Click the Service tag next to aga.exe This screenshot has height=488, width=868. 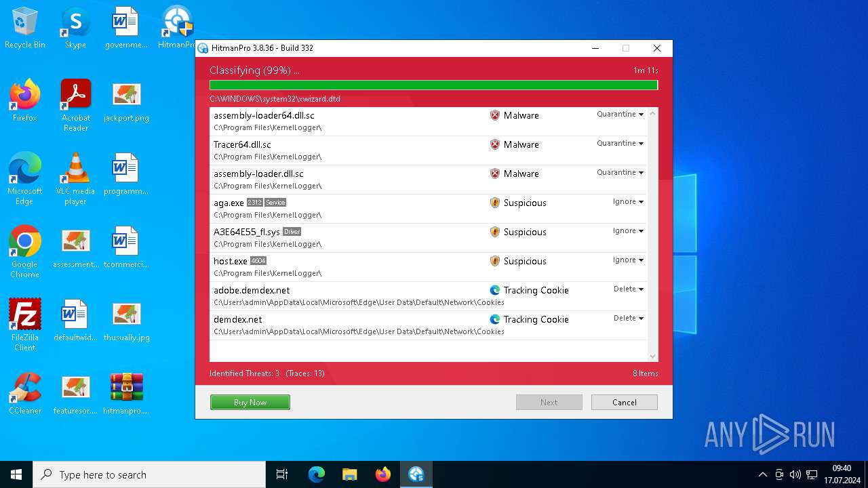click(x=275, y=203)
